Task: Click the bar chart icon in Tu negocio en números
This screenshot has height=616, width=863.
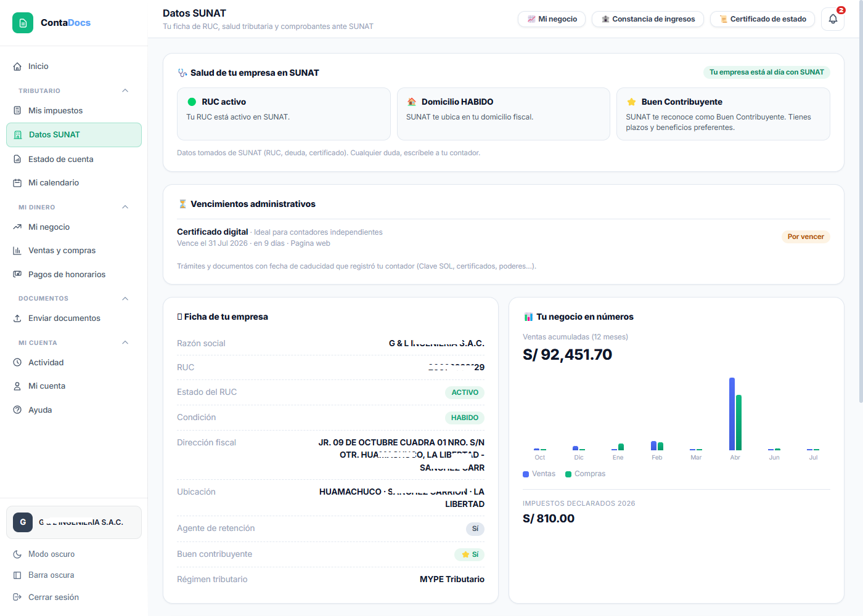Action: (528, 317)
